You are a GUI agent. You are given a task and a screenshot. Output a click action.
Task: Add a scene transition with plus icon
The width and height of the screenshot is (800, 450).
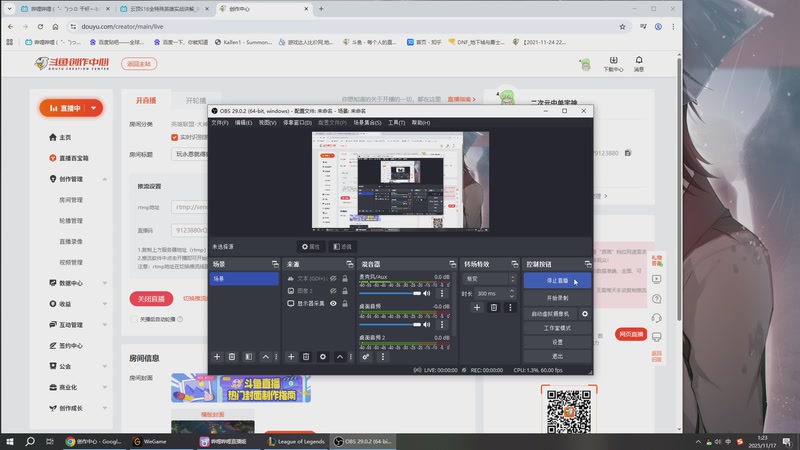[477, 308]
